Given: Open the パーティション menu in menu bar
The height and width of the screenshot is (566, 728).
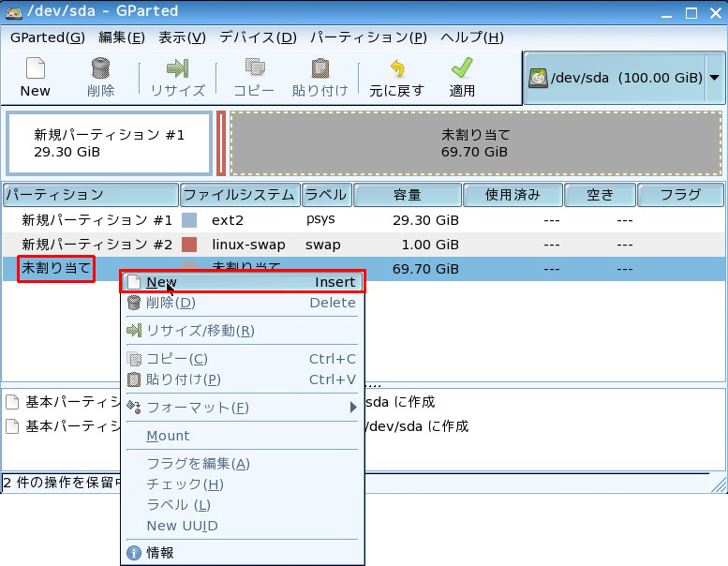Looking at the screenshot, I should pyautogui.click(x=367, y=37).
